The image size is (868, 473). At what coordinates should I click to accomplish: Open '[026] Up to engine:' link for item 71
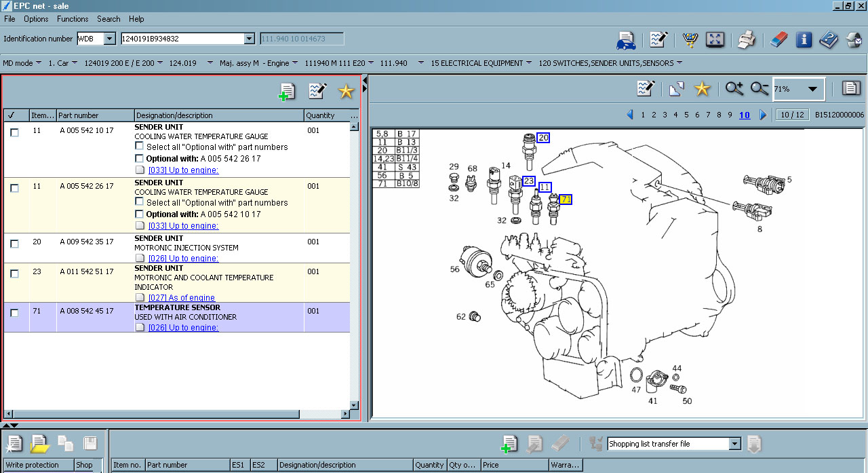coord(183,328)
